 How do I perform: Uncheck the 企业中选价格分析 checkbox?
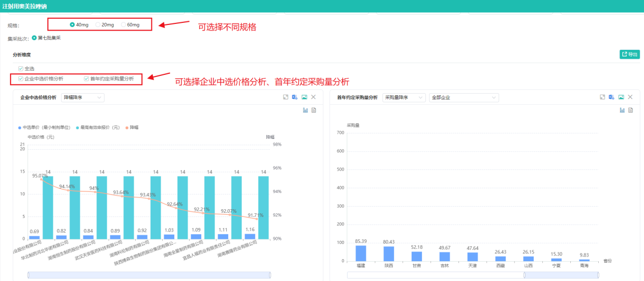point(21,79)
